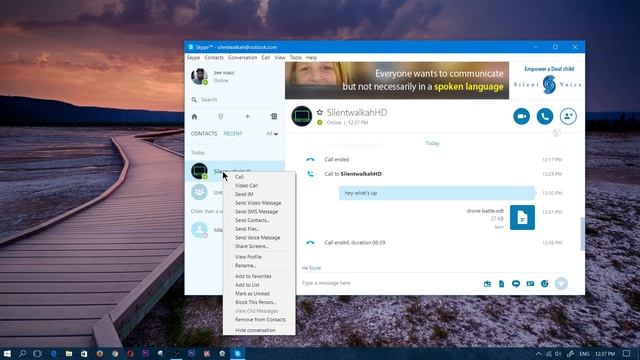Choose Video Call from context menu

click(259, 185)
